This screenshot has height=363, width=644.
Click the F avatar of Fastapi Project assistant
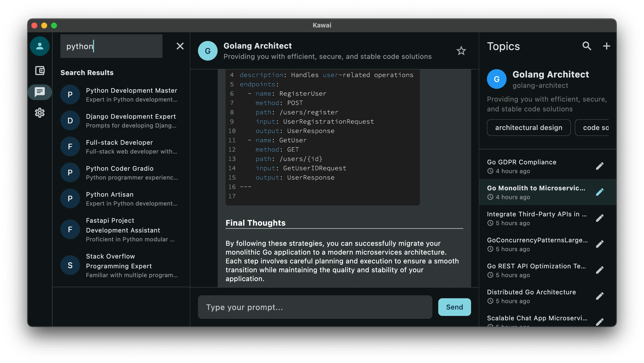pos(70,229)
